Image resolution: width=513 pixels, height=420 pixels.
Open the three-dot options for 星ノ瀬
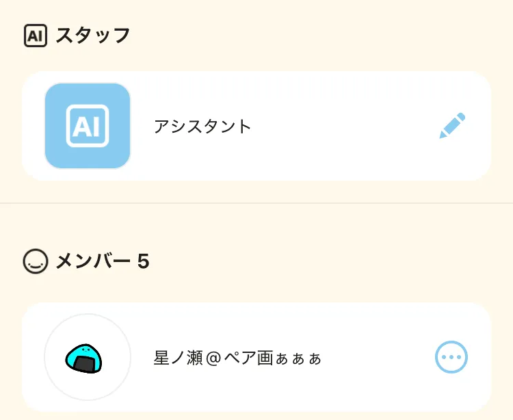[x=451, y=357]
